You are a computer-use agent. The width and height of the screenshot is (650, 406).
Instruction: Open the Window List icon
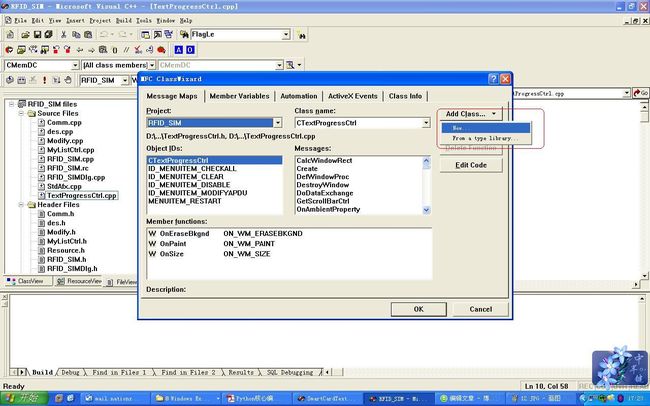168,35
